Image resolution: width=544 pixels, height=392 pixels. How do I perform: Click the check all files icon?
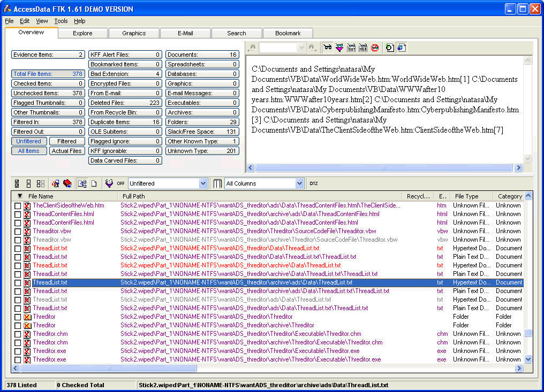[17, 183]
